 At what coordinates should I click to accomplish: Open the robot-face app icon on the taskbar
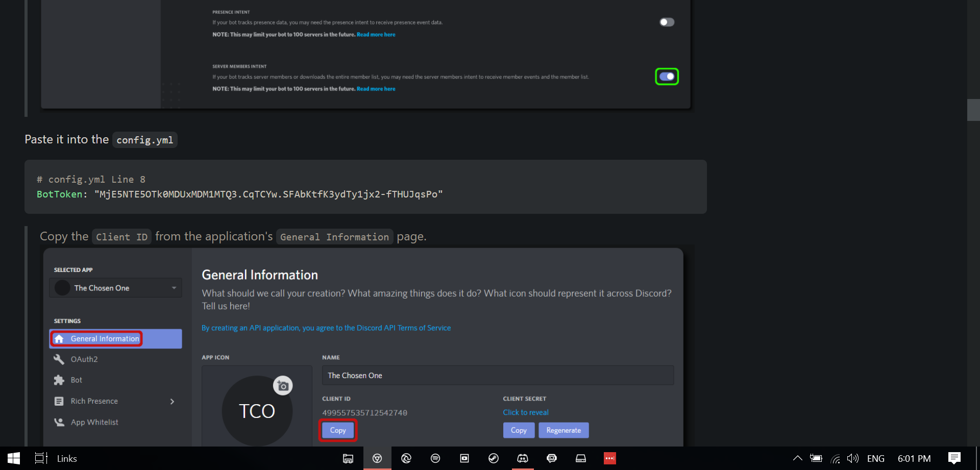click(552, 458)
